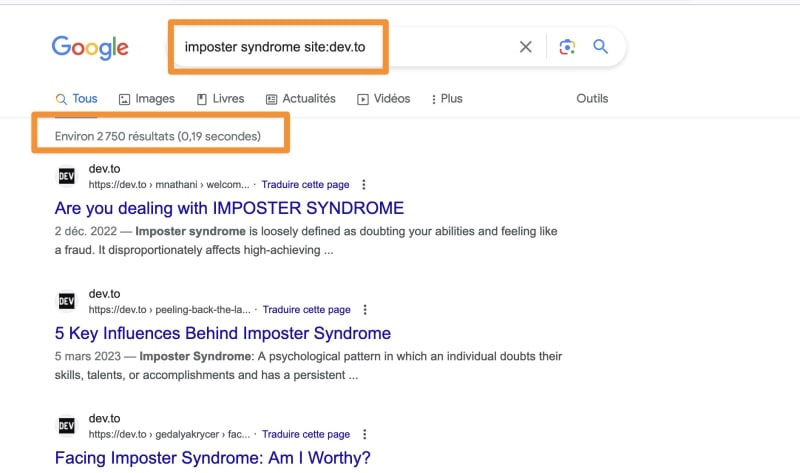800x473 pixels.
Task: Click the snippet dated 2 déc. 2022
Action: coord(306,241)
